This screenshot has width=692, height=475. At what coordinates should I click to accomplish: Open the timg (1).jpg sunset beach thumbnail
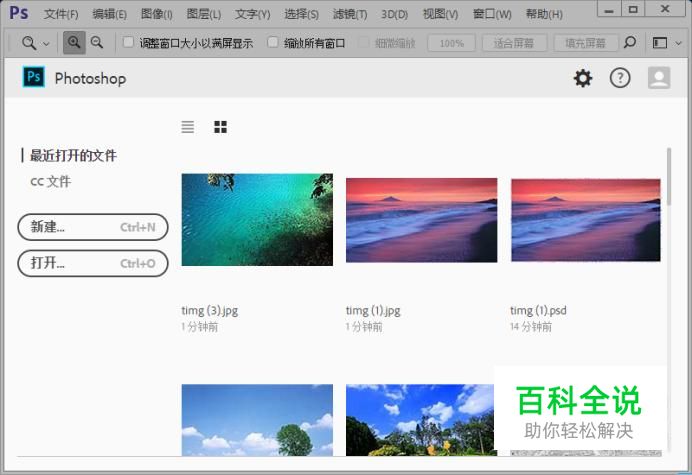click(x=421, y=220)
